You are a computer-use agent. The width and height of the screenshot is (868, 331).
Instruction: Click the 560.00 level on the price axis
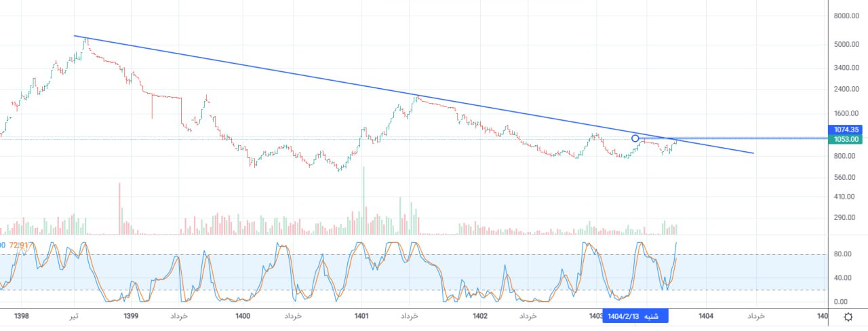coord(846,178)
